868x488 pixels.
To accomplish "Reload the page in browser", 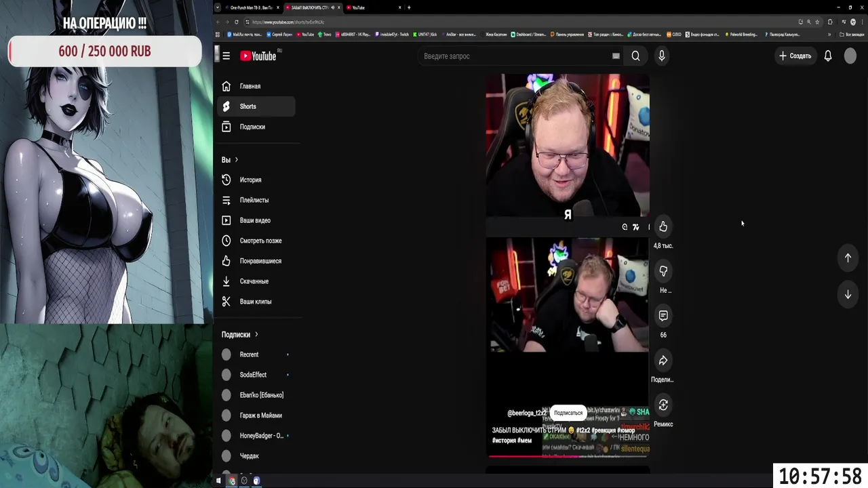I will tap(237, 22).
